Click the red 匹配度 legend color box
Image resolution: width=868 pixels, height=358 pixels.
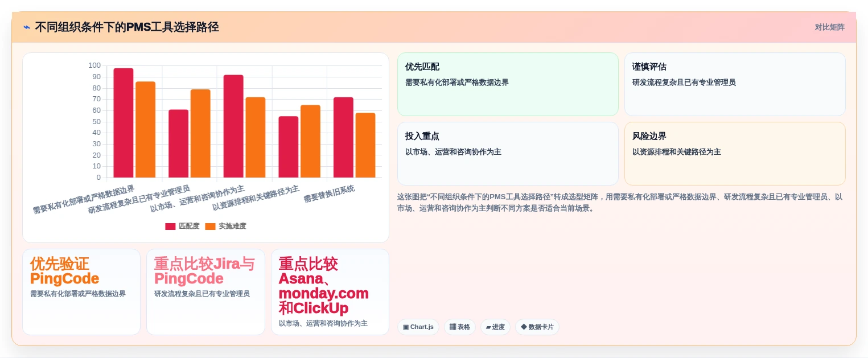click(x=170, y=227)
